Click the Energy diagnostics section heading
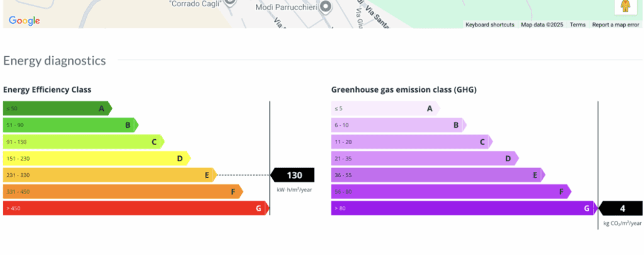 [55, 60]
